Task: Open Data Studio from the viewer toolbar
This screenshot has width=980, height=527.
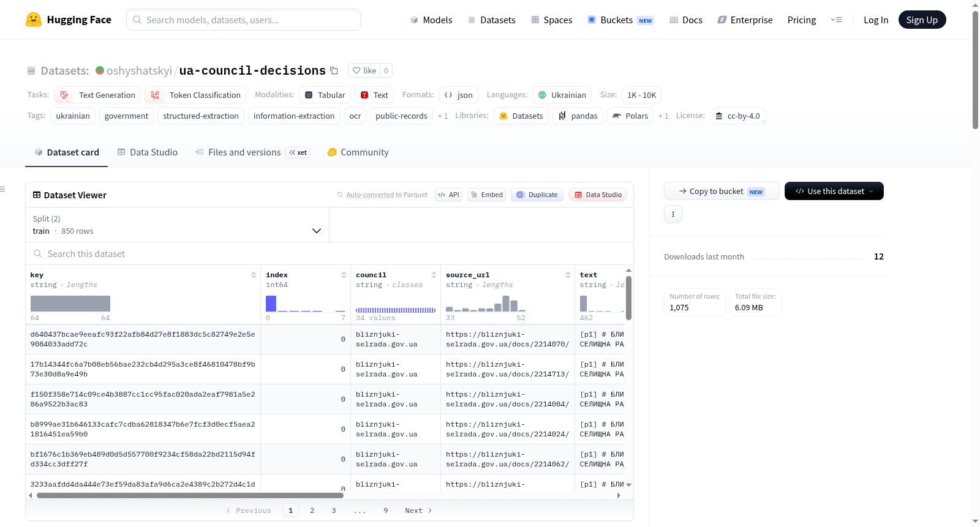Action: coord(598,195)
